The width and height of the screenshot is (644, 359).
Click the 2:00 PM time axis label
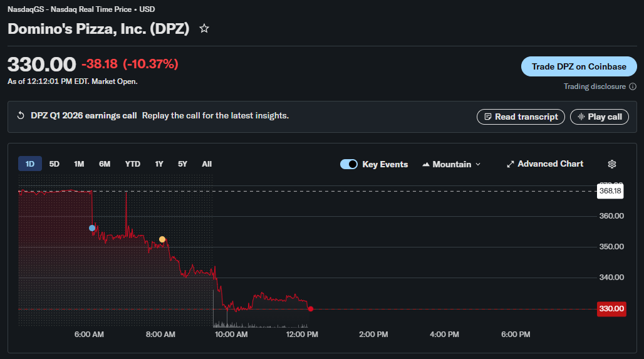pos(373,335)
